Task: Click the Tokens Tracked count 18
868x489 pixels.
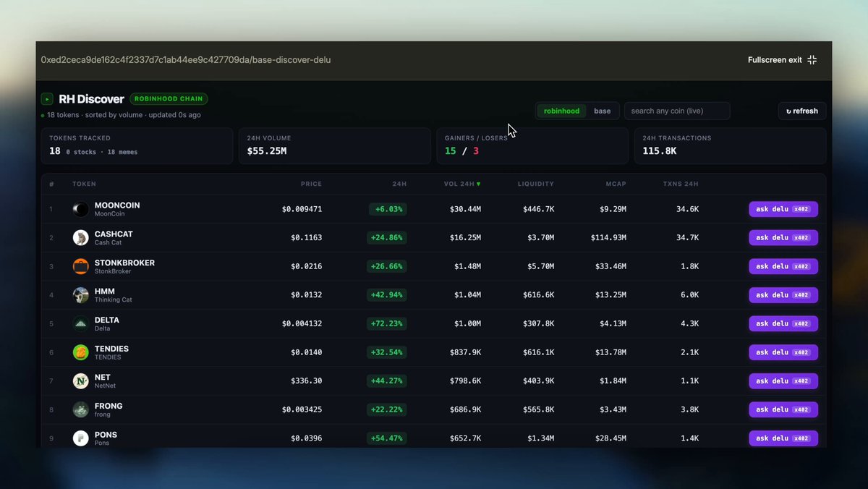Action: 55,151
